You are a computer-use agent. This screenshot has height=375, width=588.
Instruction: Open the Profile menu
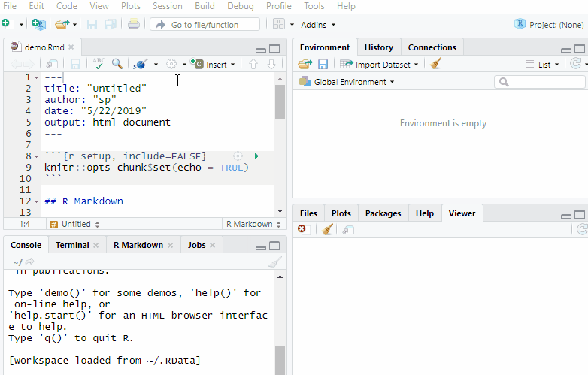(279, 6)
